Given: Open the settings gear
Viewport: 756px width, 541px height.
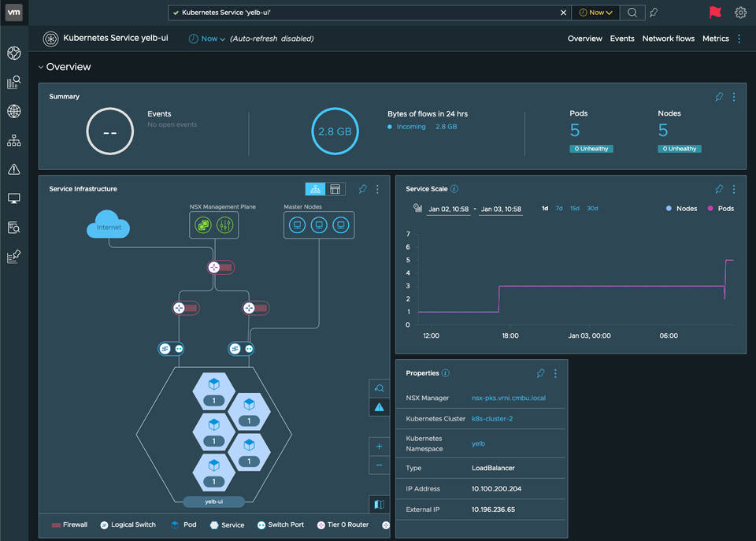Looking at the screenshot, I should pyautogui.click(x=740, y=13).
